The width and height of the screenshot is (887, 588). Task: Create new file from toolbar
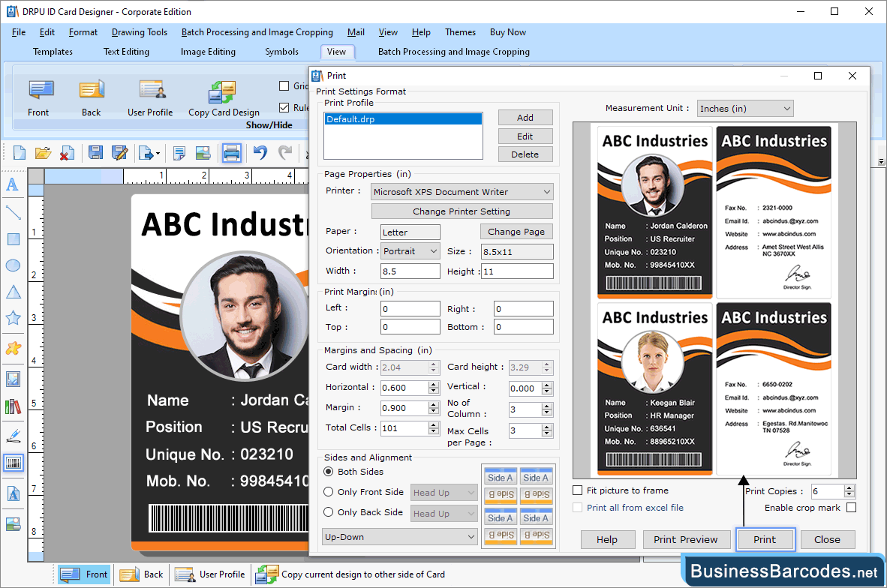[x=20, y=153]
